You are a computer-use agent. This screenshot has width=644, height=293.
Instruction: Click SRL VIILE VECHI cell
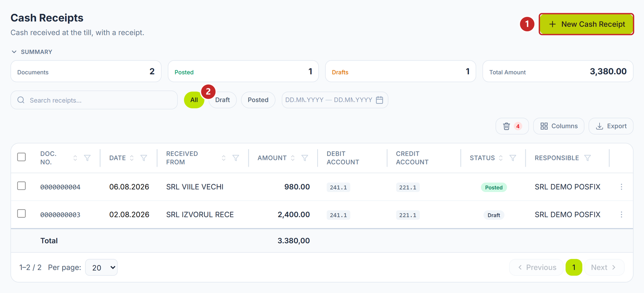click(x=195, y=187)
